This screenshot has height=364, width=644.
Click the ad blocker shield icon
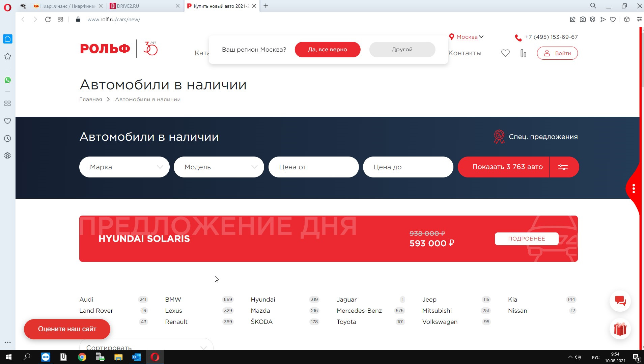pyautogui.click(x=593, y=19)
